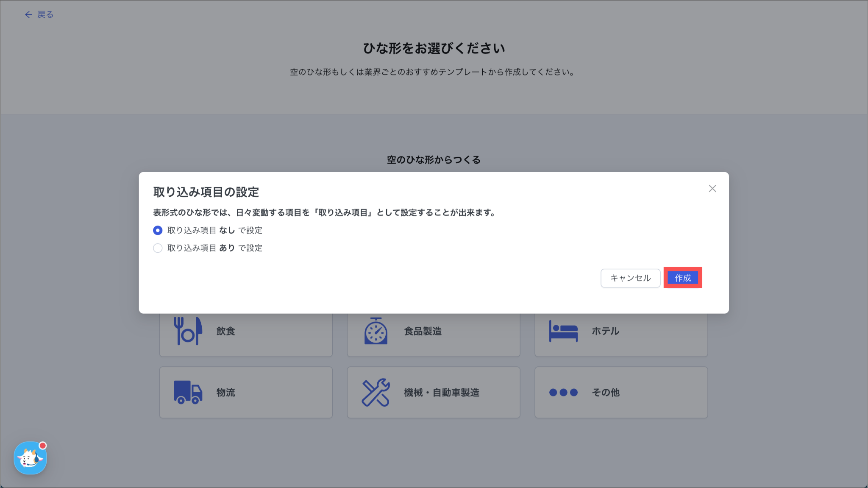Click the wrench icon for 機械・自動車製造
The width and height of the screenshot is (868, 488).
tap(376, 392)
